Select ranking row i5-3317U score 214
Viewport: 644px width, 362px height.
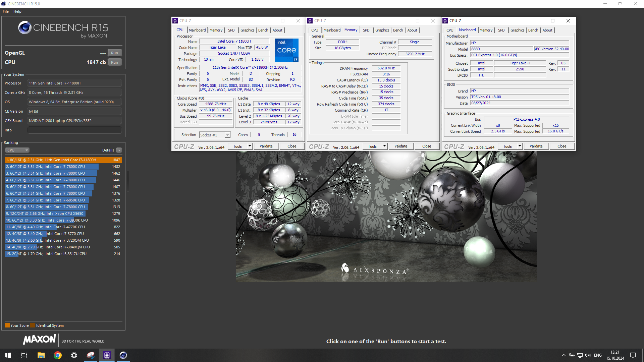click(x=63, y=254)
